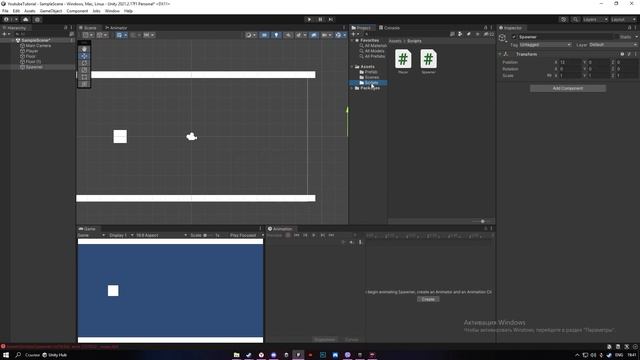Image resolution: width=640 pixels, height=360 pixels.
Task: Click the Position X field in Transform
Action: click(570, 62)
